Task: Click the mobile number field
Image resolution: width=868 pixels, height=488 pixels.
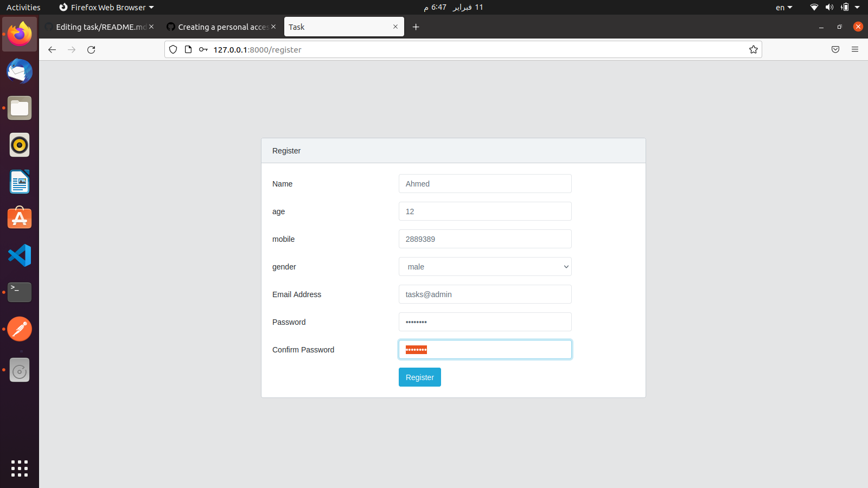Action: pos(485,239)
